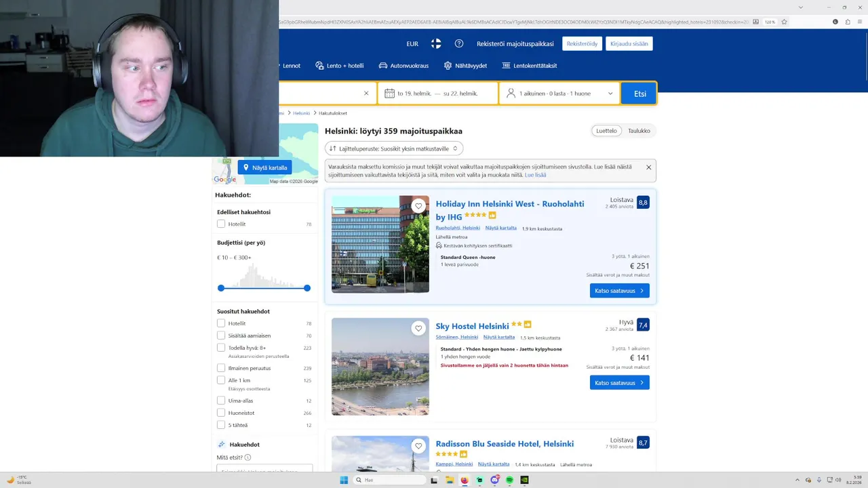Open EUR currency selector

pyautogui.click(x=412, y=43)
